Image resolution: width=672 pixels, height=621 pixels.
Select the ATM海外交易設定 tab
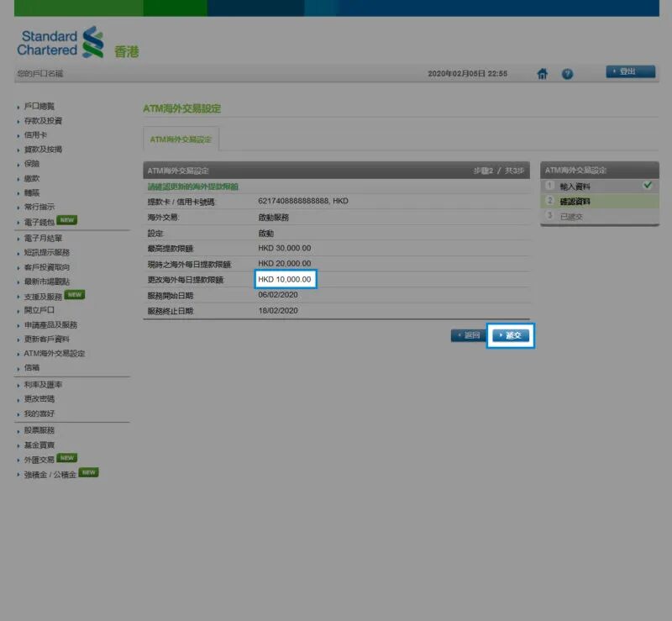pos(181,139)
